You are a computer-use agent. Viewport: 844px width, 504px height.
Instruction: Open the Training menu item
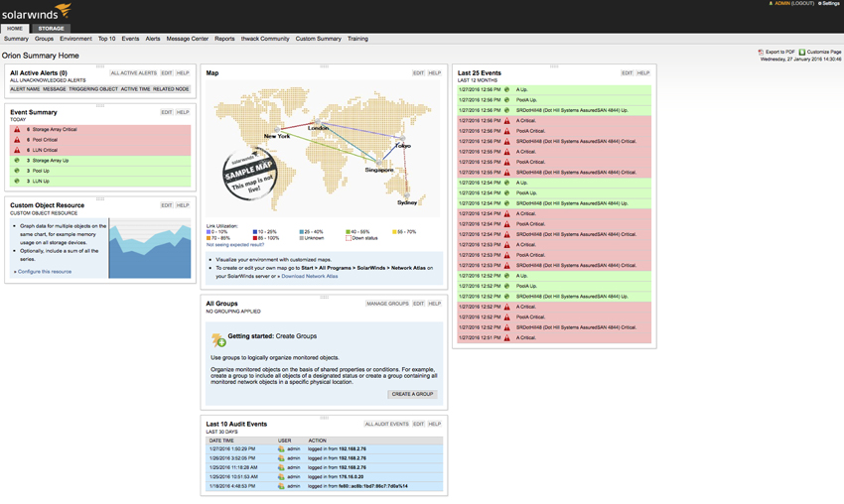(x=357, y=39)
